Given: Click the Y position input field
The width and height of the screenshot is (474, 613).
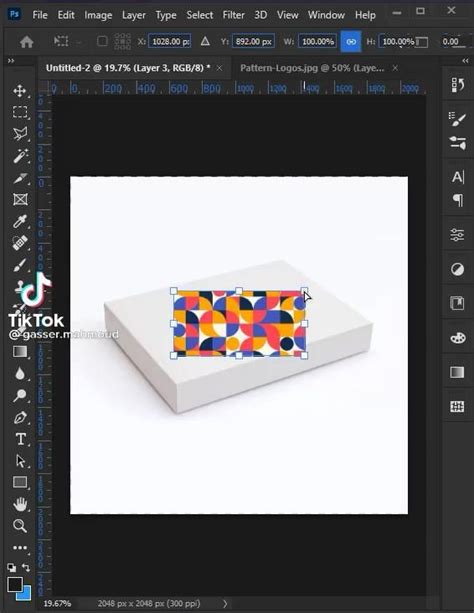Looking at the screenshot, I should [x=253, y=41].
